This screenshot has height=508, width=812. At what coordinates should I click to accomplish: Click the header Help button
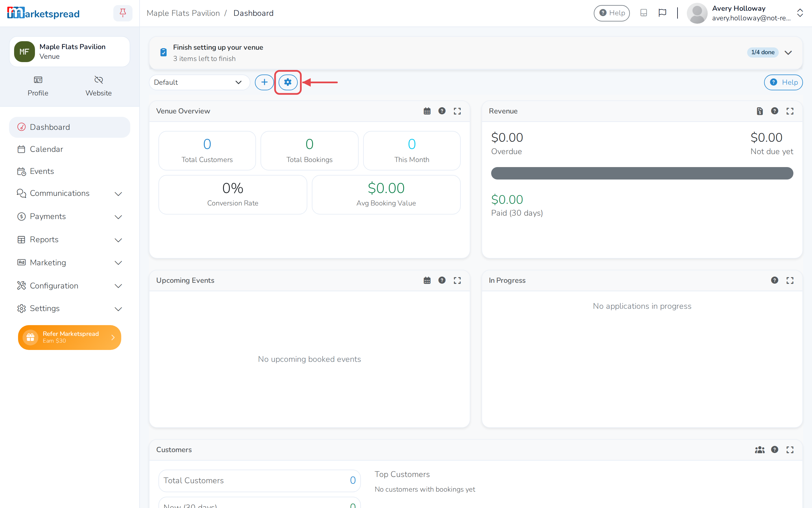click(612, 13)
